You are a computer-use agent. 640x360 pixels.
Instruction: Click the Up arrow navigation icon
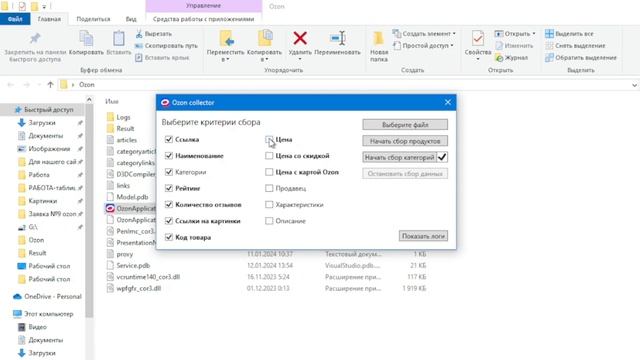tap(50, 84)
